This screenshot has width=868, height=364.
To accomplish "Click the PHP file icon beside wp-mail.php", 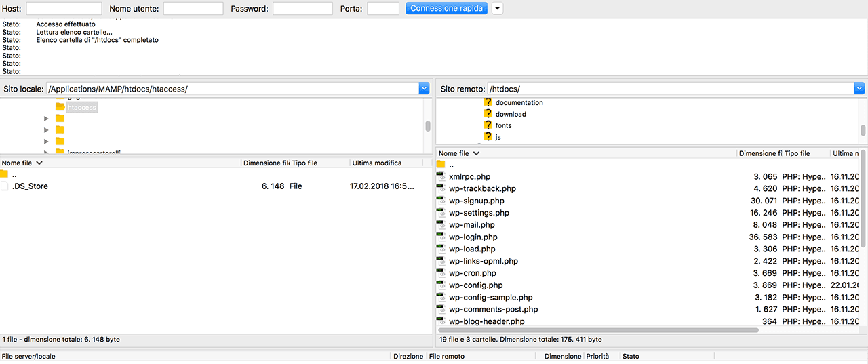I will [441, 225].
